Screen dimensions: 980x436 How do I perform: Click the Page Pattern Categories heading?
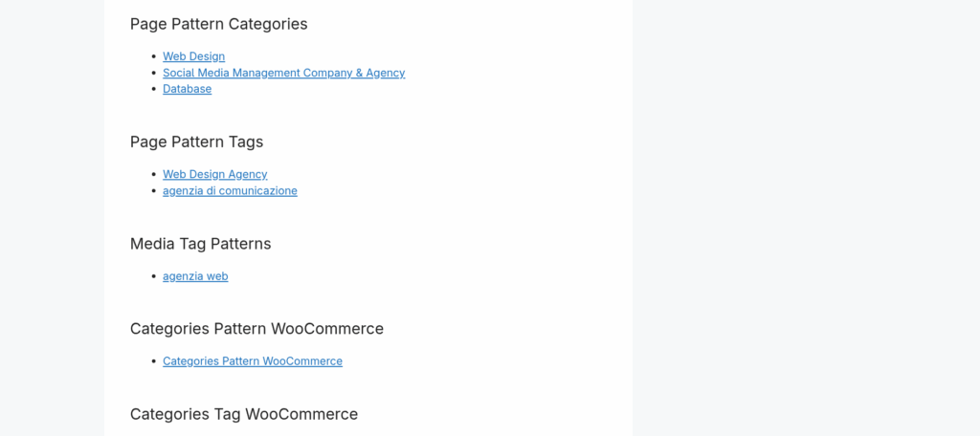click(219, 24)
